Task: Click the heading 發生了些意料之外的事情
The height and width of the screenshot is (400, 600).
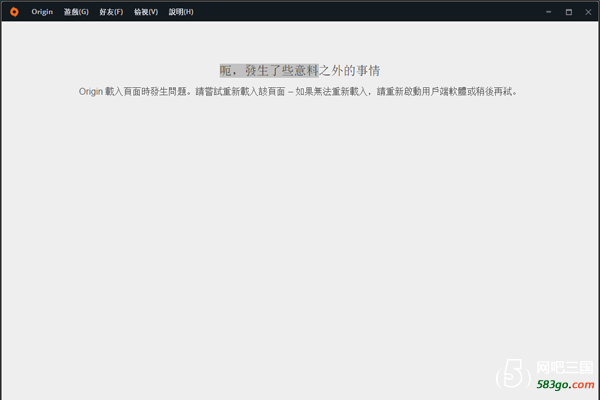Action: click(x=312, y=70)
